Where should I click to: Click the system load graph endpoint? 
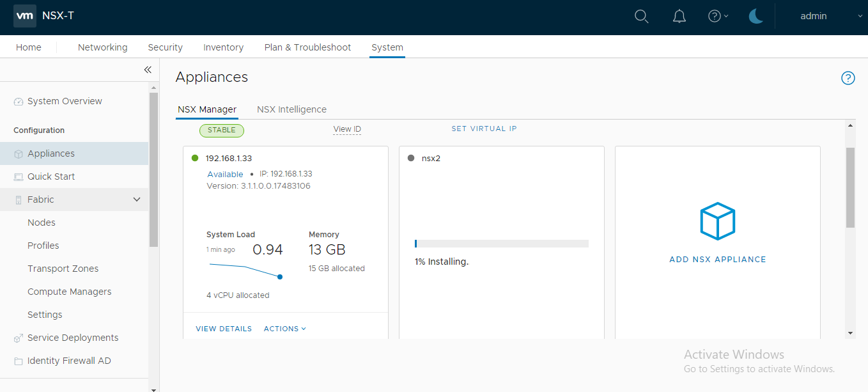point(280,277)
